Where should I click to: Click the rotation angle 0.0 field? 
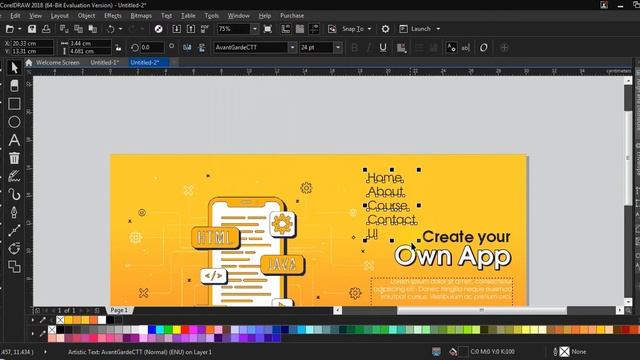(x=151, y=48)
